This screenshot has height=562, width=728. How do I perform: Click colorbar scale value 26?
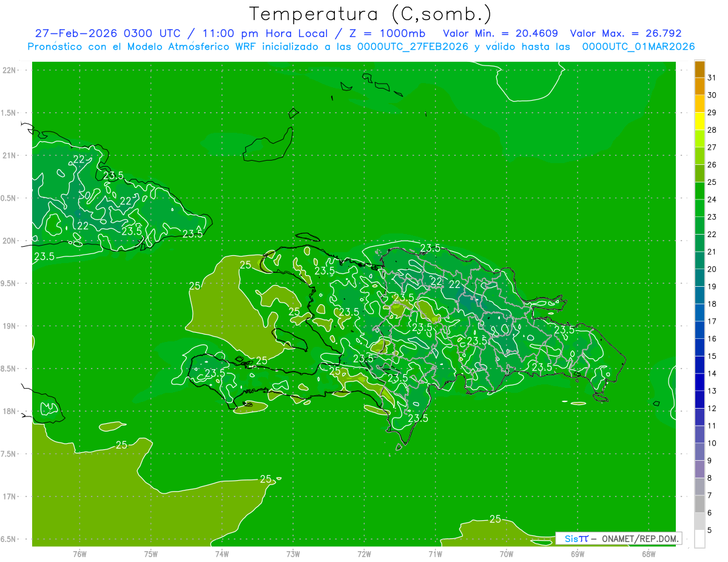coord(712,165)
